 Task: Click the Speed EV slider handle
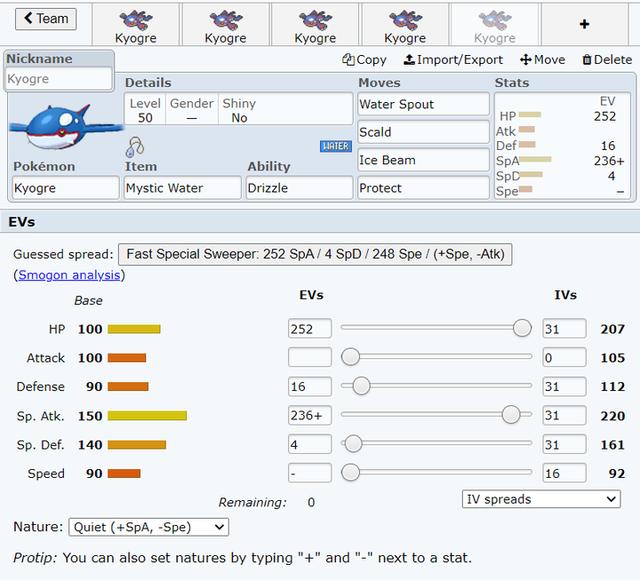tap(350, 473)
